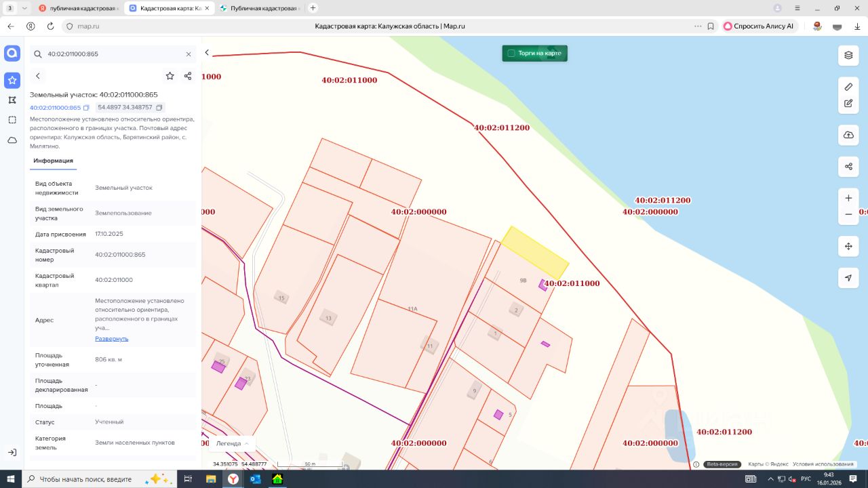Open the browser tab group dropdown

click(25, 8)
